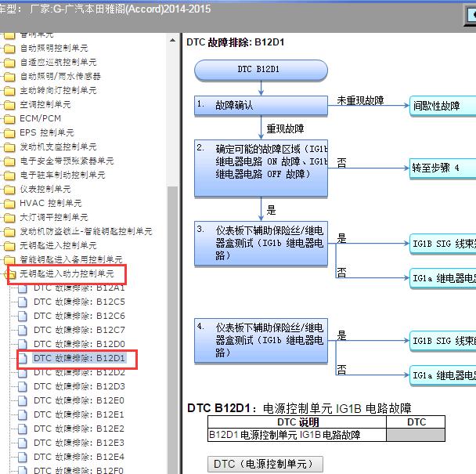This screenshot has width=476, height=474.
Task: Select DTC 故障排除: B12D2 entry
Action: point(79,372)
